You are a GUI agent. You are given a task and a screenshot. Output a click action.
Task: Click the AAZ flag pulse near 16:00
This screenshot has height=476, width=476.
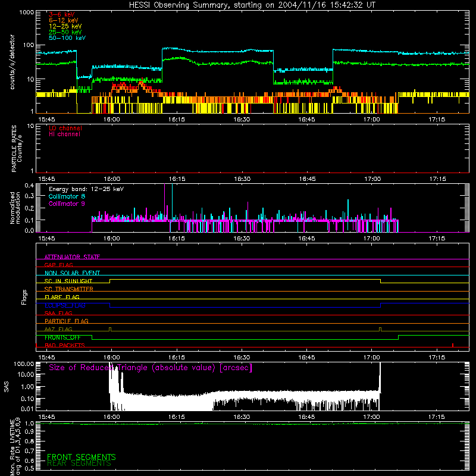pos(110,330)
